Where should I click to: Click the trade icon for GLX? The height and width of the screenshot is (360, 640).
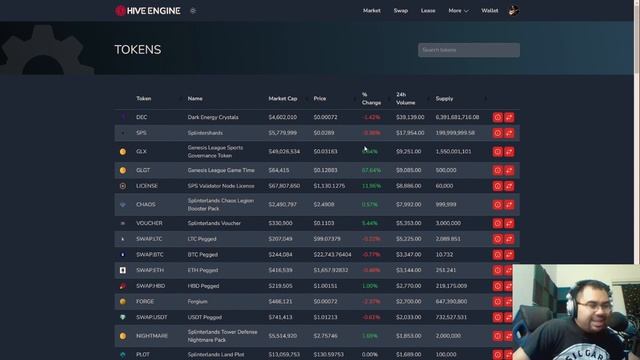(509, 152)
